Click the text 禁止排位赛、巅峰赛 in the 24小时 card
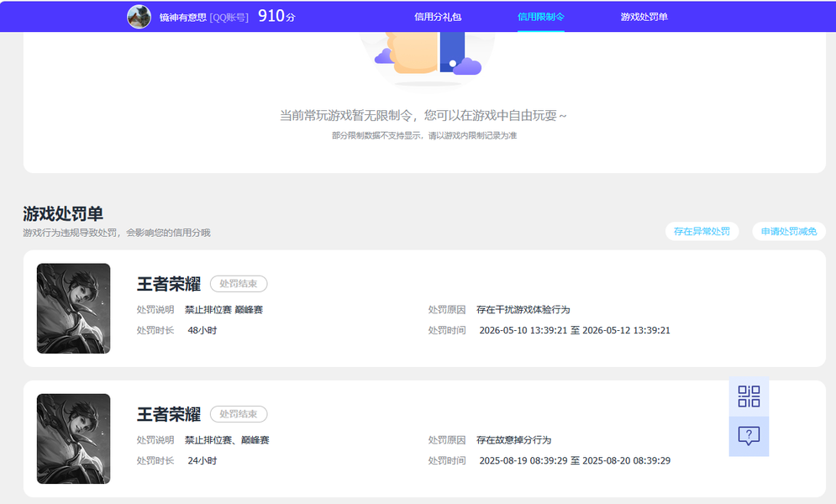The image size is (836, 504). [x=227, y=440]
